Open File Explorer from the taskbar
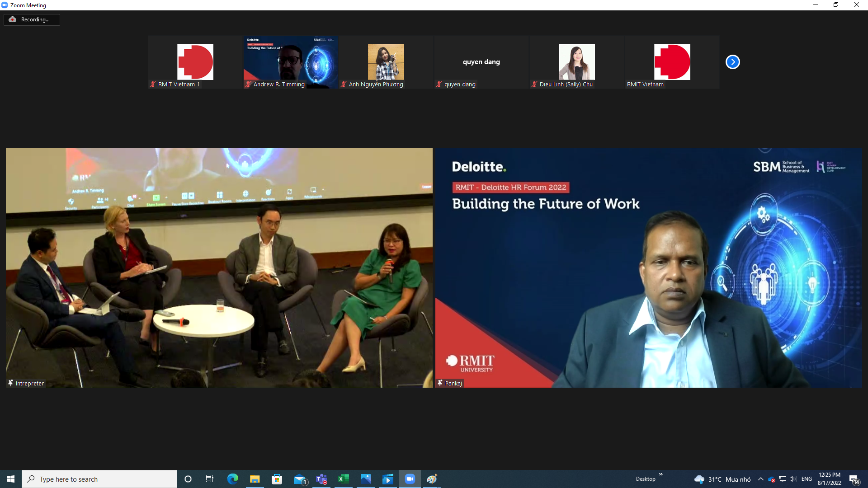This screenshot has height=488, width=868. click(255, 479)
